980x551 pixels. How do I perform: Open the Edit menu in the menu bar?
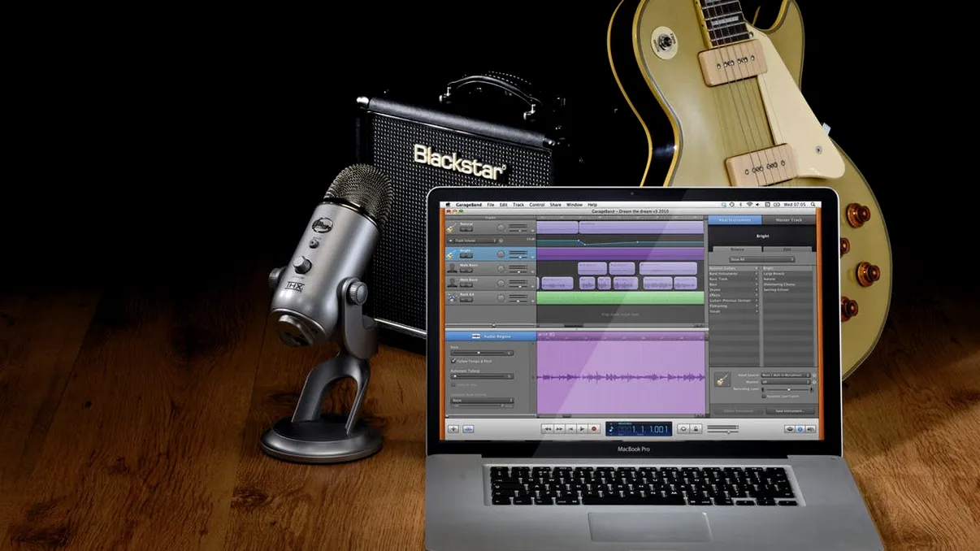(x=504, y=205)
